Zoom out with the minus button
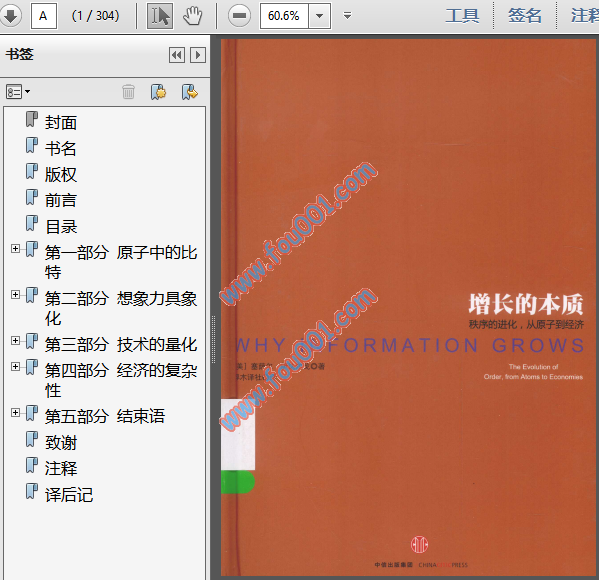 pyautogui.click(x=239, y=16)
